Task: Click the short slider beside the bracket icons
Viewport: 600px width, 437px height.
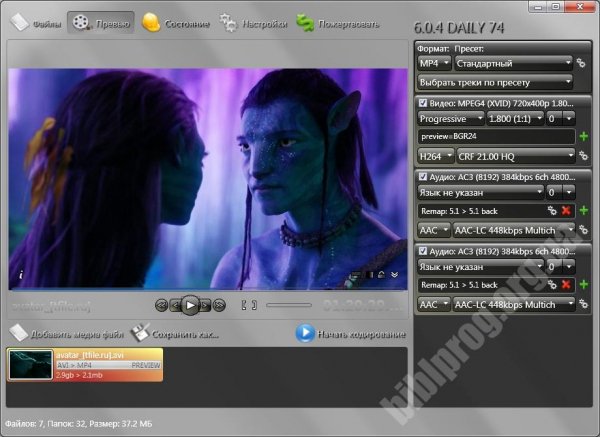Action: pyautogui.click(x=289, y=305)
